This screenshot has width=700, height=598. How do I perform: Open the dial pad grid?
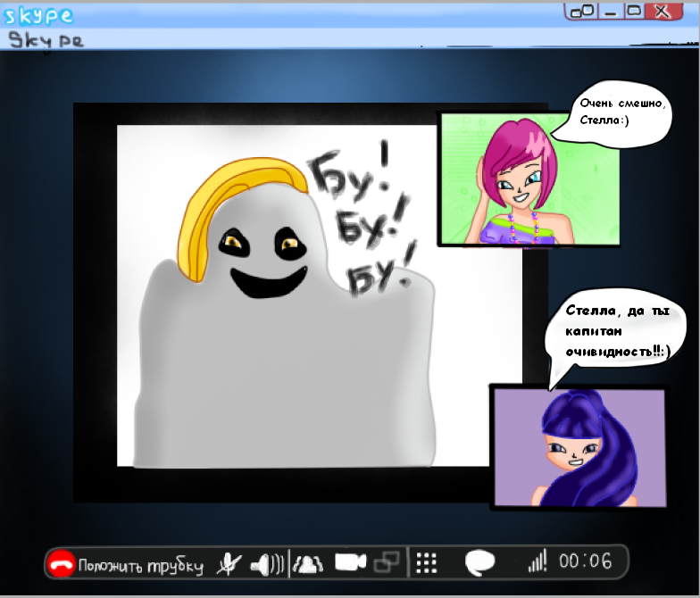pyautogui.click(x=427, y=562)
